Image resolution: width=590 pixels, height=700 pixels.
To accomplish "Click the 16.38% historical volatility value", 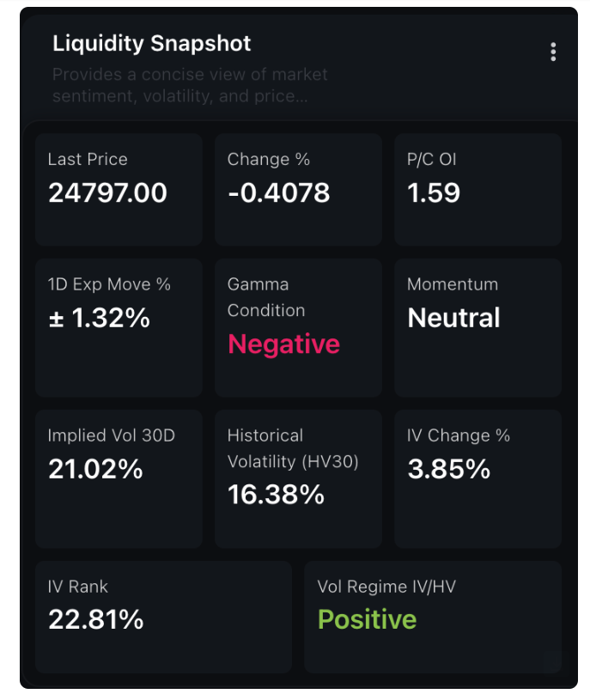I will pyautogui.click(x=276, y=494).
